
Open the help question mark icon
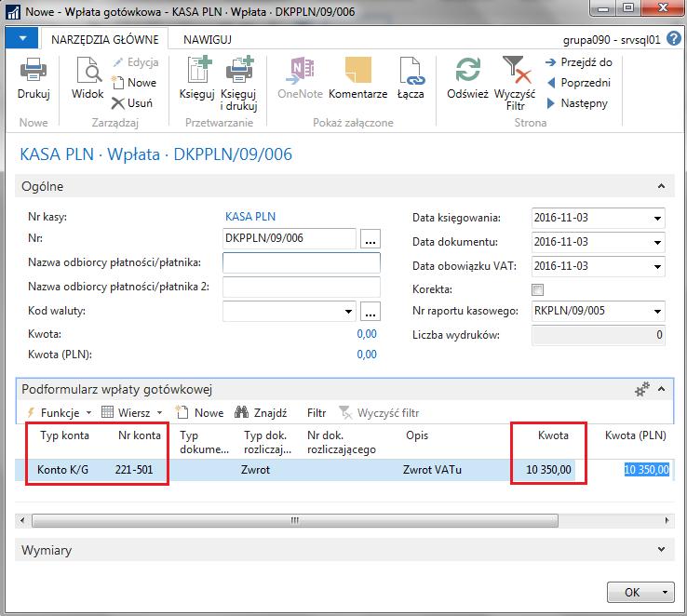pyautogui.click(x=673, y=39)
